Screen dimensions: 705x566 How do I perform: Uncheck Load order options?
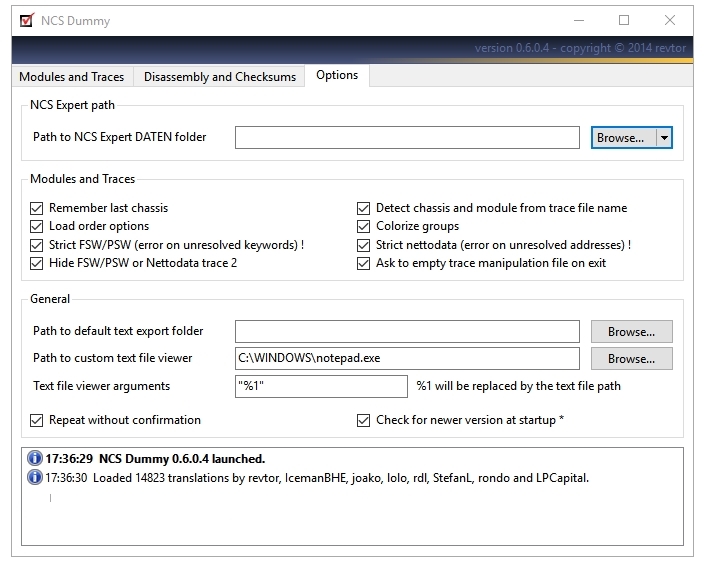[x=39, y=227]
